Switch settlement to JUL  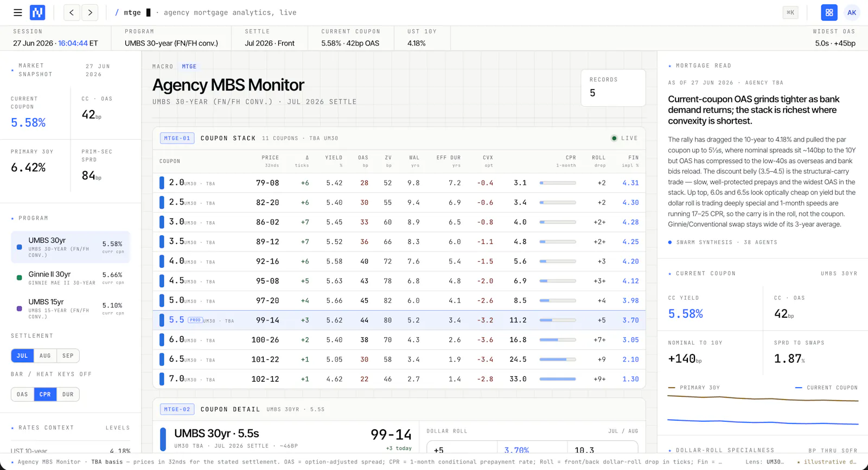click(x=22, y=356)
